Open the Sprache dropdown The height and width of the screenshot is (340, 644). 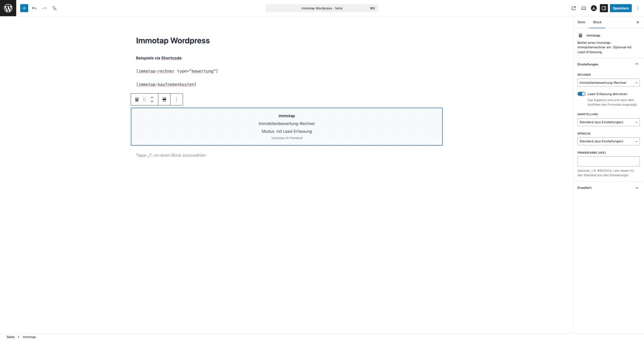(608, 141)
